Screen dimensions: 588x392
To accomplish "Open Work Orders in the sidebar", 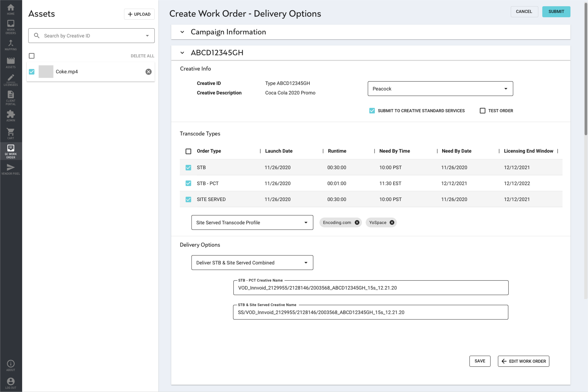I will coord(11,27).
